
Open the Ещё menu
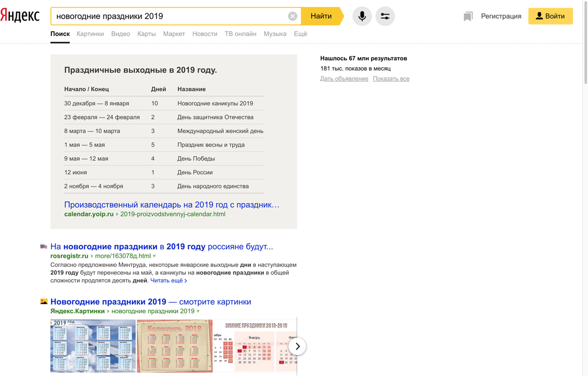coord(300,34)
